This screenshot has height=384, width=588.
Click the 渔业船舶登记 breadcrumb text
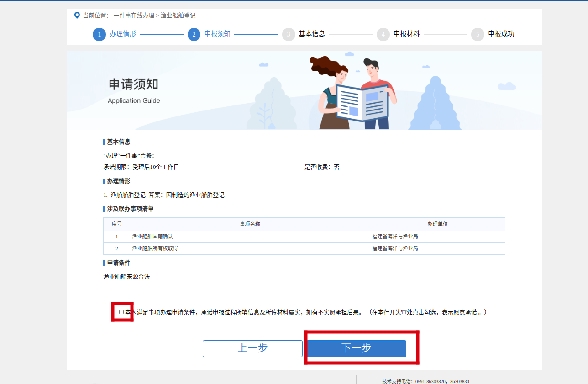[178, 16]
